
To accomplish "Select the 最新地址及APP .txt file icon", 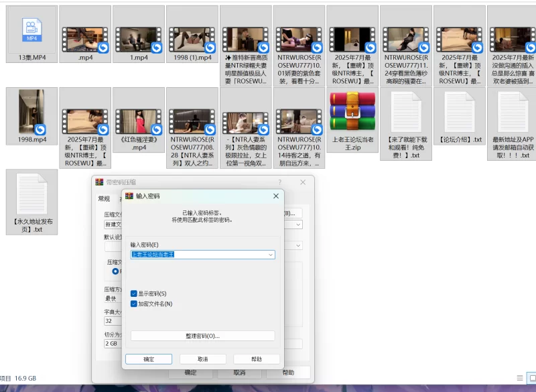I will [x=513, y=112].
